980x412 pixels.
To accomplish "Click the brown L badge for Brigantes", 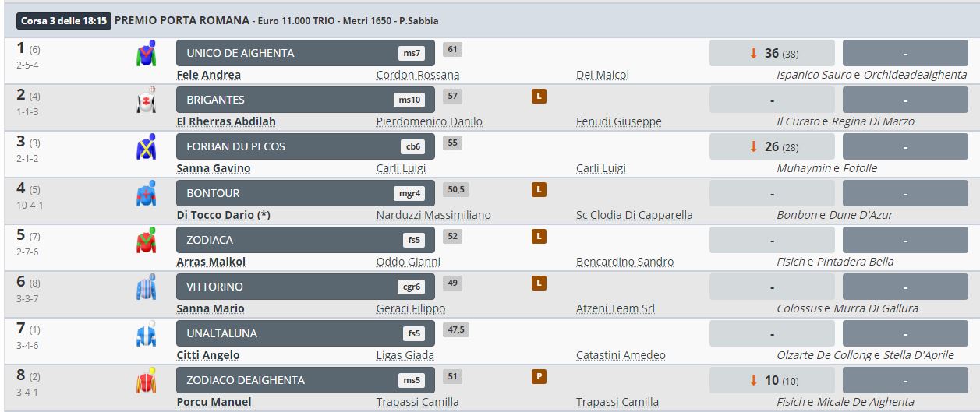I will 538,97.
